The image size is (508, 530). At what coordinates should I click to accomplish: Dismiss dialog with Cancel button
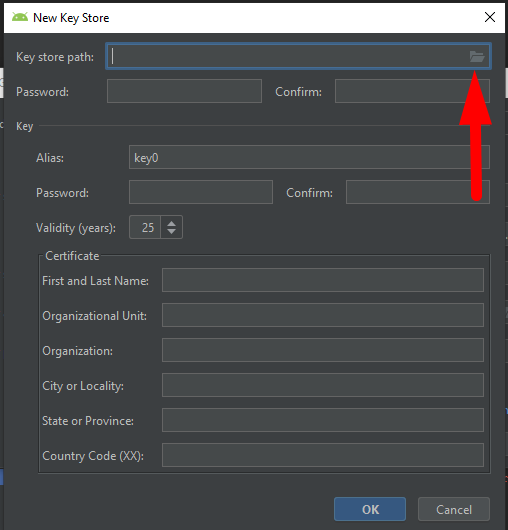pyautogui.click(x=454, y=509)
